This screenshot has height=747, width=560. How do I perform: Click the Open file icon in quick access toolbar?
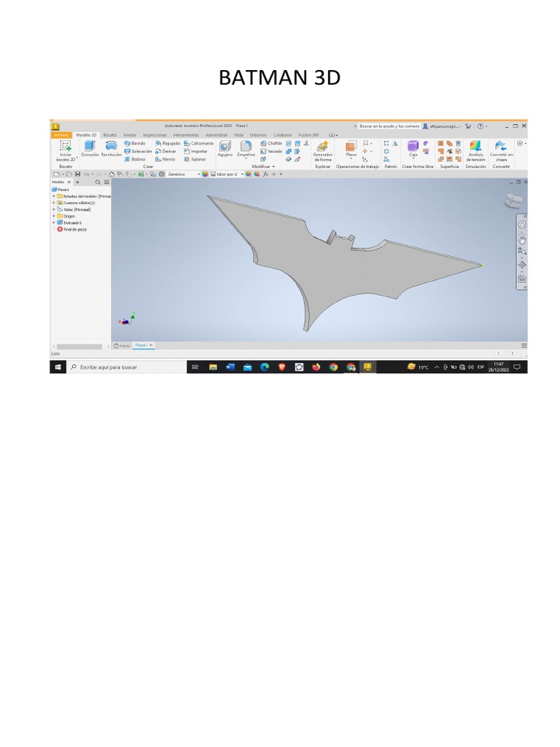69,174
